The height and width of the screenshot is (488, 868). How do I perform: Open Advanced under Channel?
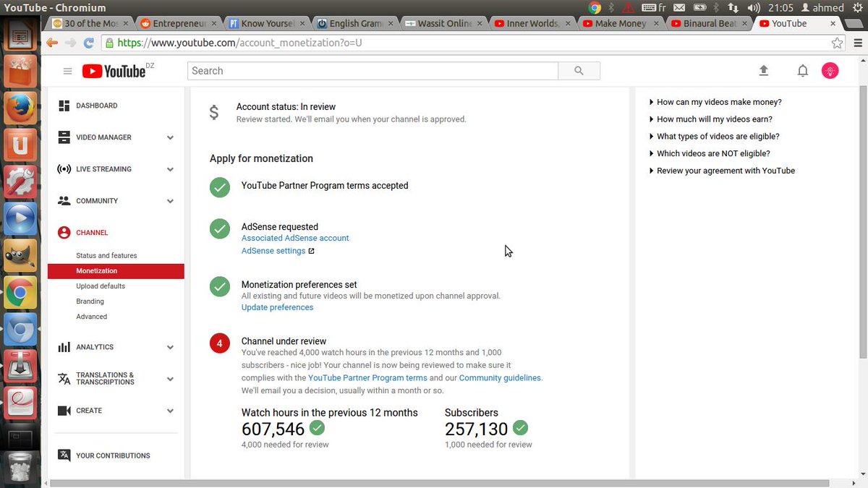[91, 317]
